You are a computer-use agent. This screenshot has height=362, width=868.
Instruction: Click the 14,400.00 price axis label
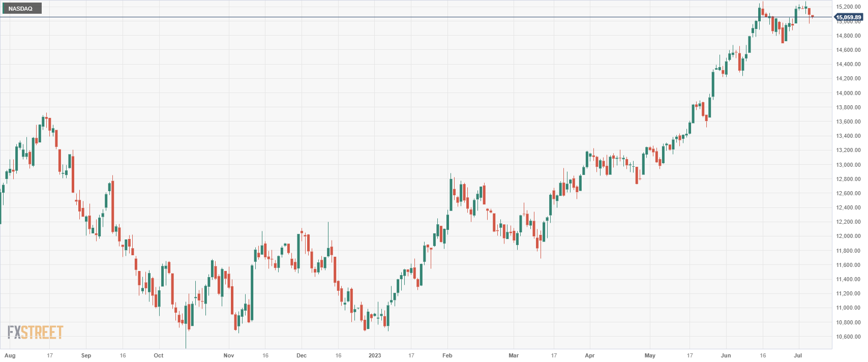tap(848, 64)
